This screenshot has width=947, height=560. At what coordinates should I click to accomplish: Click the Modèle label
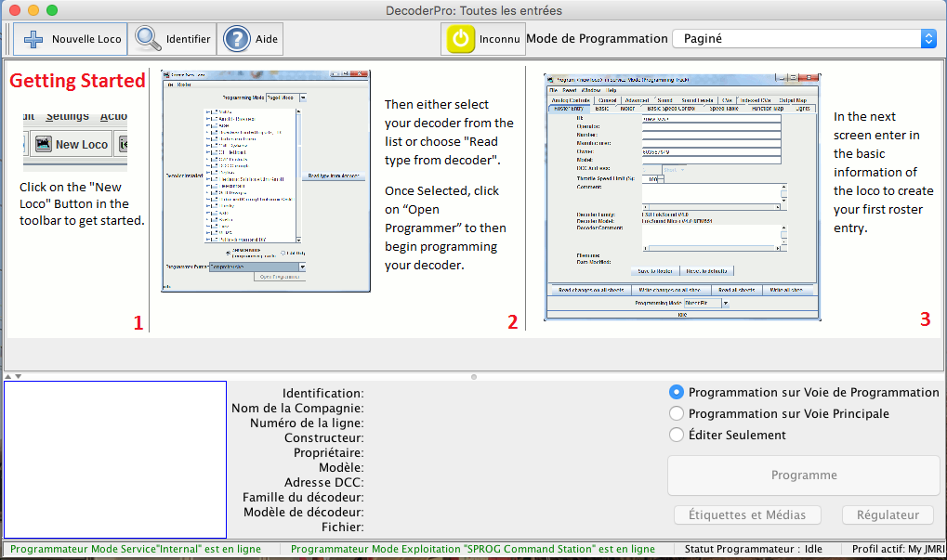341,468
